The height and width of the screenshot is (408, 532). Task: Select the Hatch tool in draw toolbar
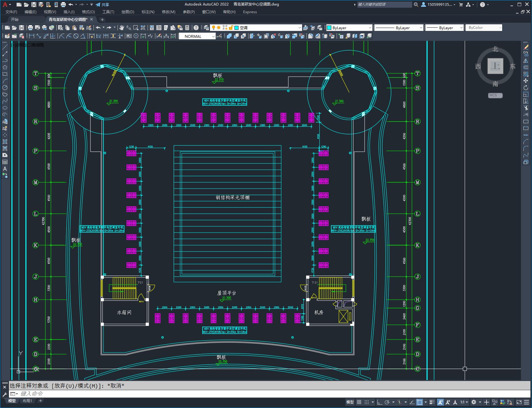pyautogui.click(x=5, y=142)
